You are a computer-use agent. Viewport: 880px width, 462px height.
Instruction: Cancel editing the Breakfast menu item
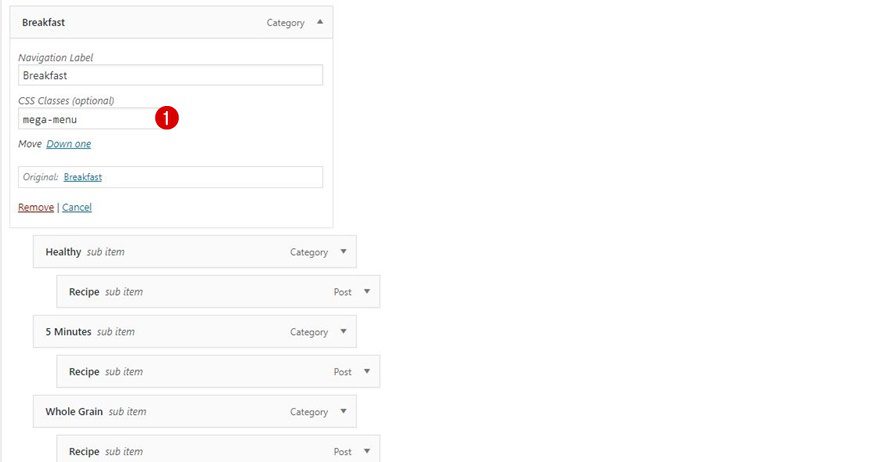(77, 207)
